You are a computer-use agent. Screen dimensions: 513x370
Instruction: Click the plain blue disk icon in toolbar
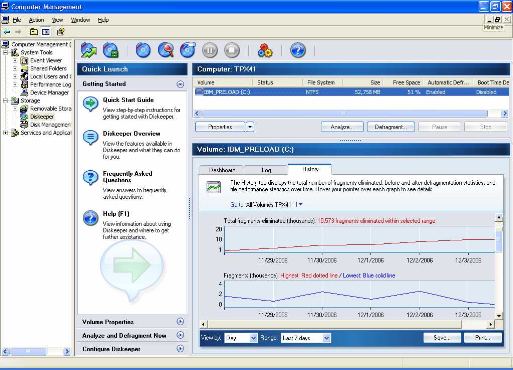[x=143, y=50]
